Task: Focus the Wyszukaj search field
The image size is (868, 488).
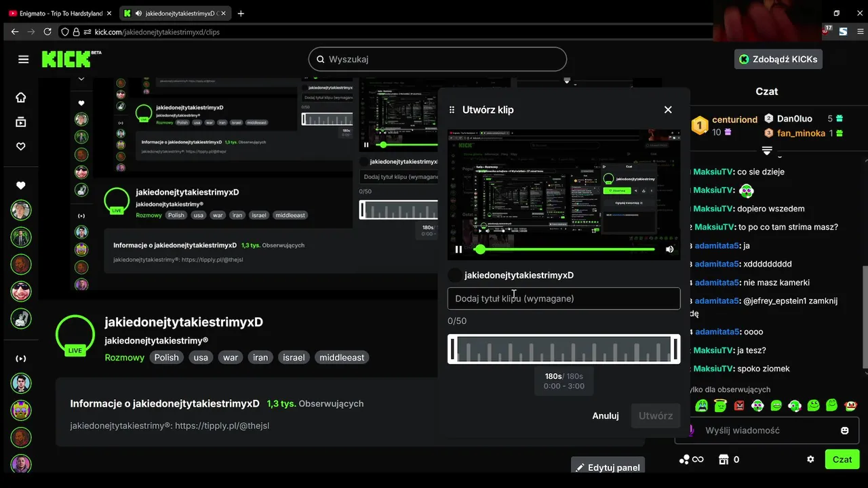Action: tap(437, 59)
